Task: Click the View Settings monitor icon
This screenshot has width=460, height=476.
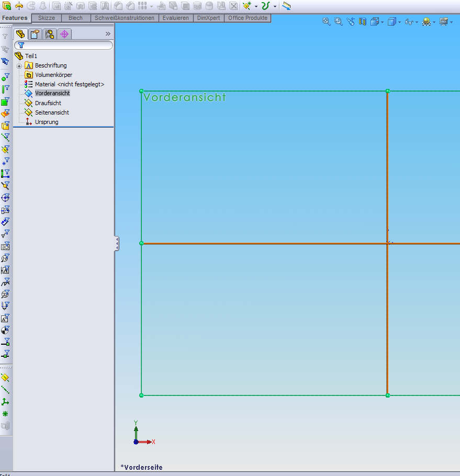Action: click(x=444, y=21)
